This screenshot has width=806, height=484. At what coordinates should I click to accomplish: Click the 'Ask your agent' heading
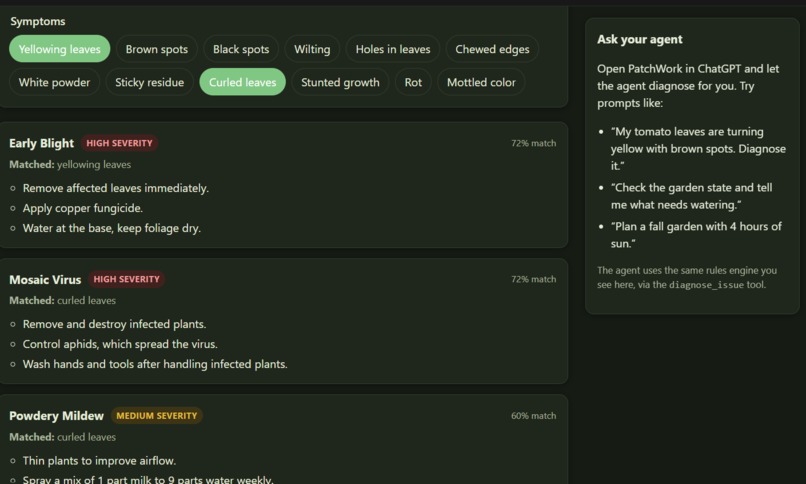pyautogui.click(x=639, y=40)
